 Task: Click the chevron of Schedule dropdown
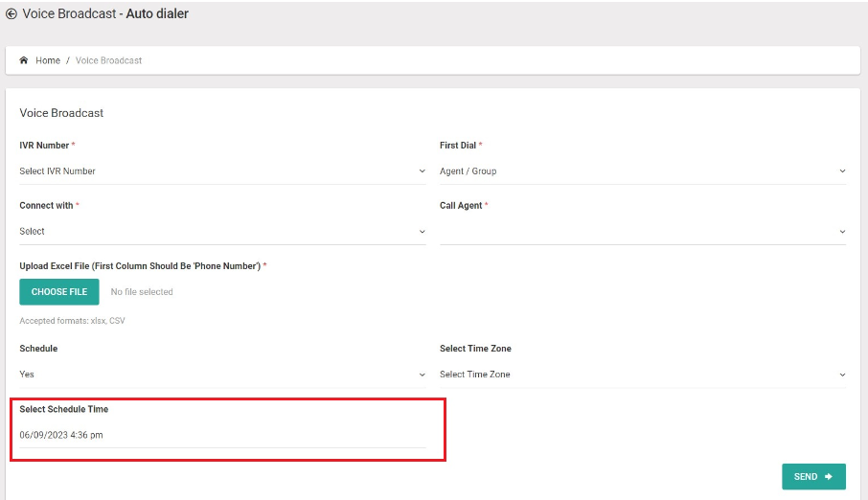(422, 375)
